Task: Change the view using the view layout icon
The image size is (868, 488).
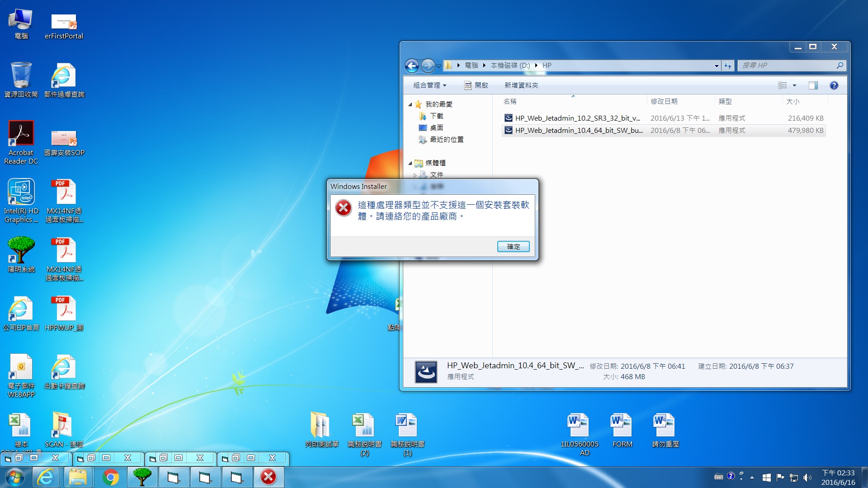Action: click(783, 85)
